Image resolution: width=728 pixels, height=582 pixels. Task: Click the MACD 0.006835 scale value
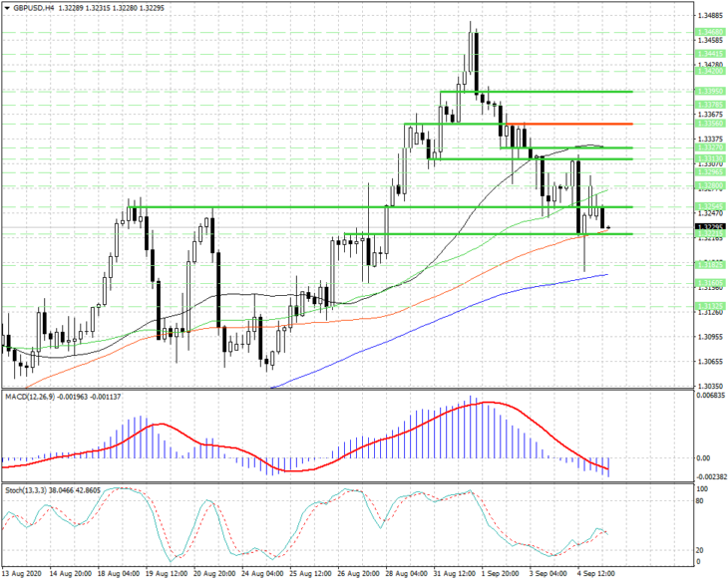pos(711,396)
